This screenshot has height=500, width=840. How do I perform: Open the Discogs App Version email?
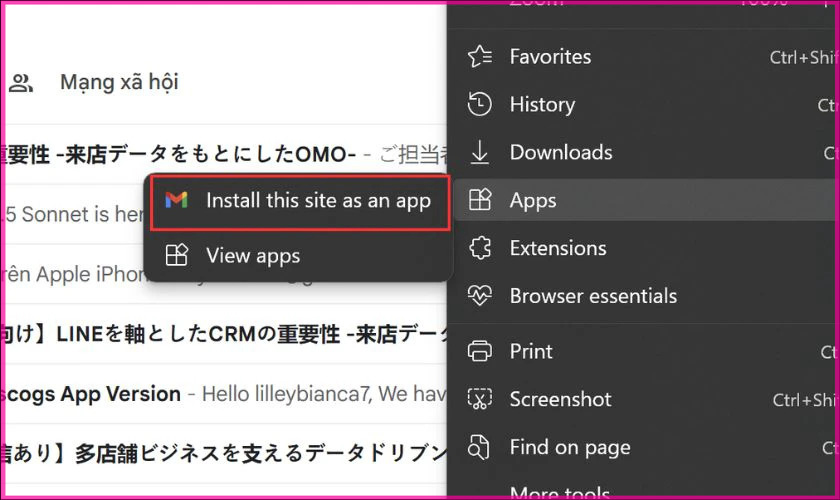(x=225, y=394)
